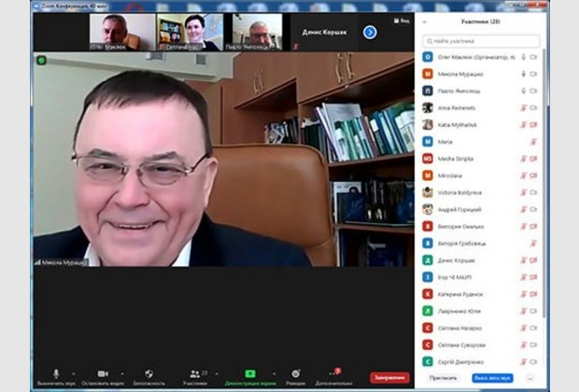Open the Дополнительно three-dots icon
This screenshot has height=392, width=579.
click(x=333, y=373)
